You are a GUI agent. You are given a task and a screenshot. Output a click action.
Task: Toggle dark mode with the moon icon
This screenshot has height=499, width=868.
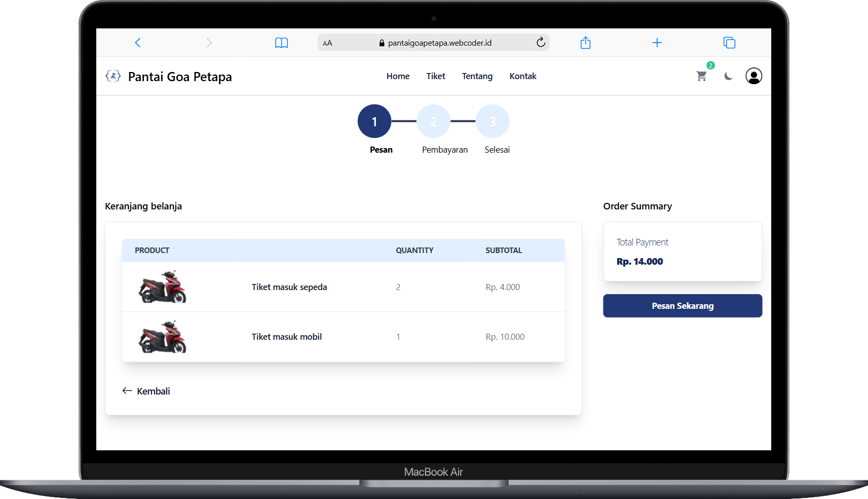pos(728,76)
